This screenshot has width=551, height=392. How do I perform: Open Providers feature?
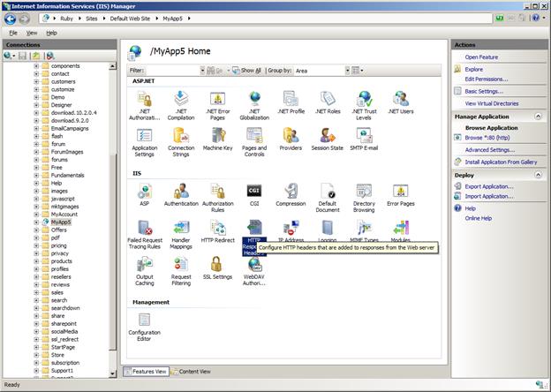[x=291, y=139]
